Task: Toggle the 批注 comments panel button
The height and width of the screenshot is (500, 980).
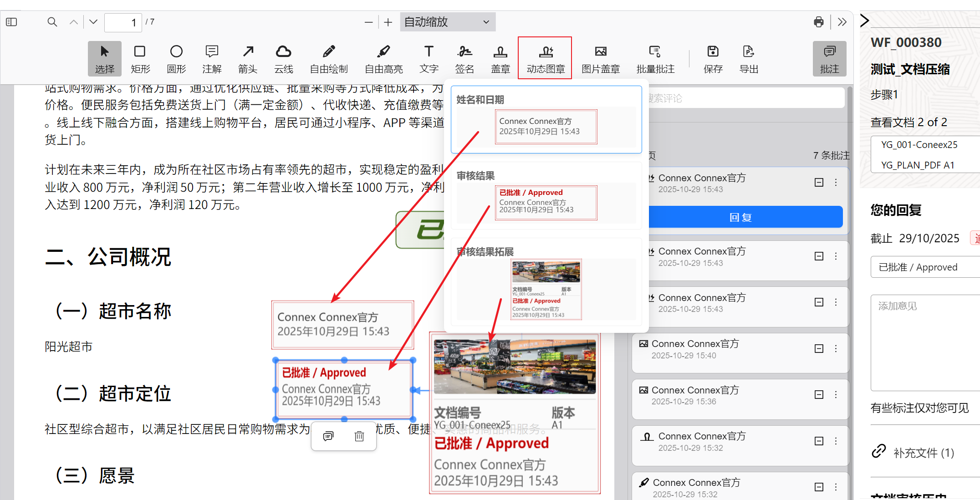Action: (x=829, y=59)
